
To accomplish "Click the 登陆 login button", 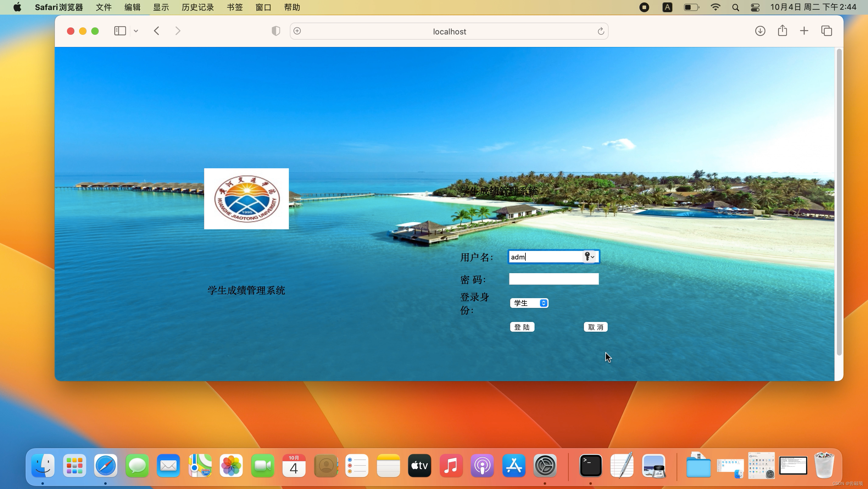I will pos(522,327).
